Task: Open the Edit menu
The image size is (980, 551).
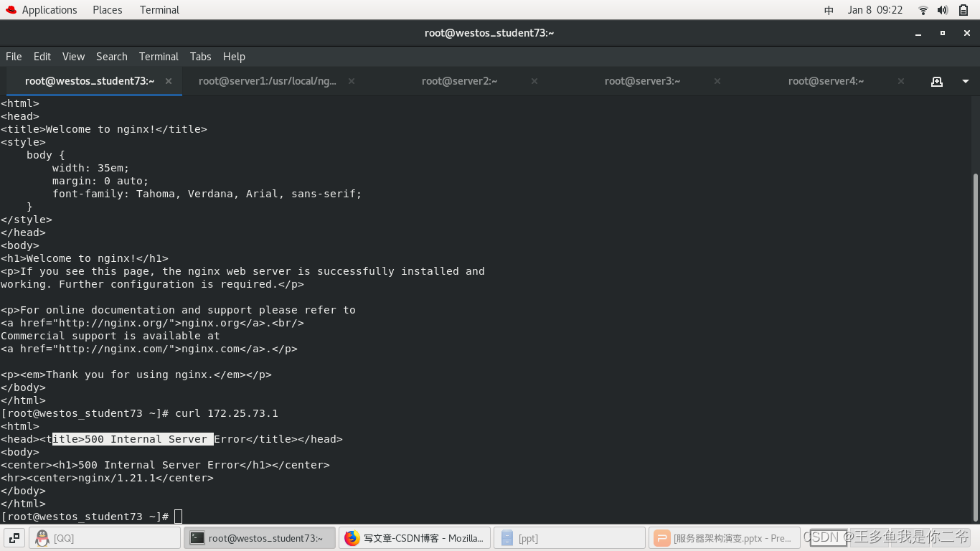Action: pyautogui.click(x=42, y=57)
